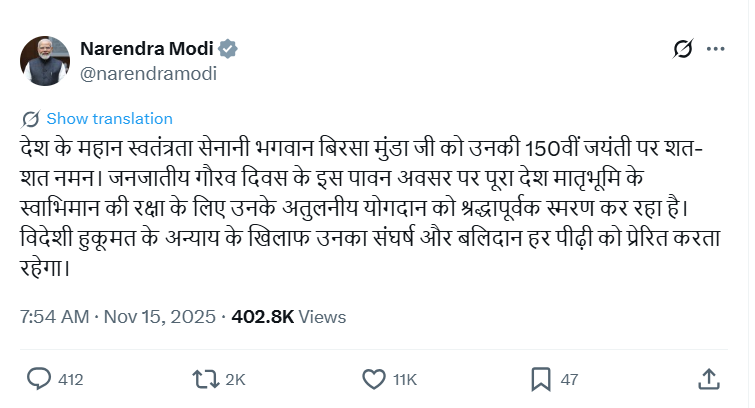Open the three-dot more options menu
Screen dimensions: 755x408
[716, 49]
